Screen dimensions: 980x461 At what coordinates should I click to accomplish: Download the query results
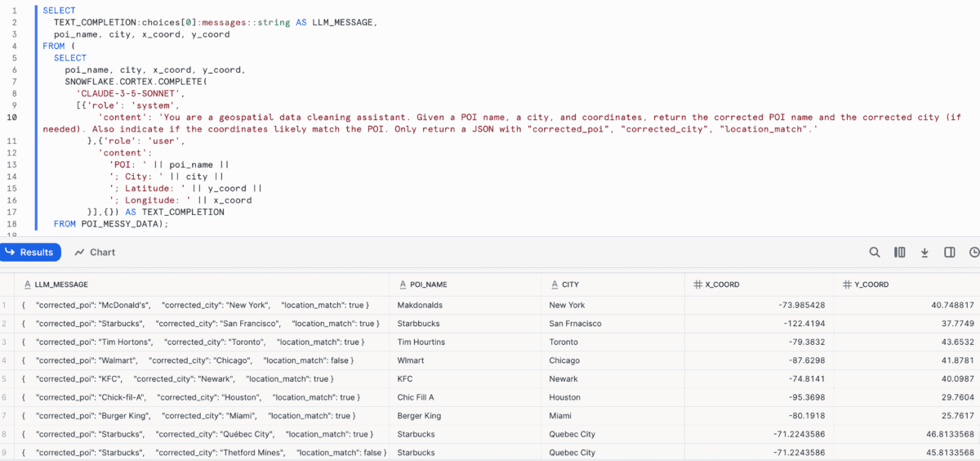tap(924, 253)
